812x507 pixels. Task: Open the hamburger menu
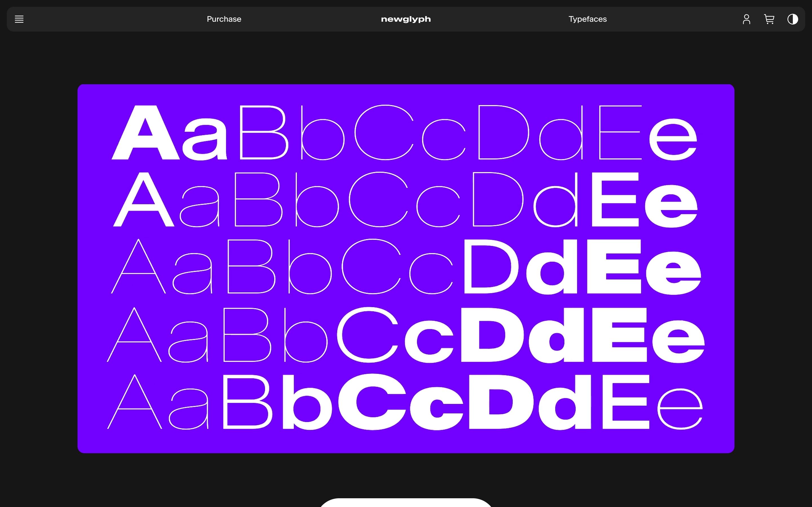coord(19,19)
